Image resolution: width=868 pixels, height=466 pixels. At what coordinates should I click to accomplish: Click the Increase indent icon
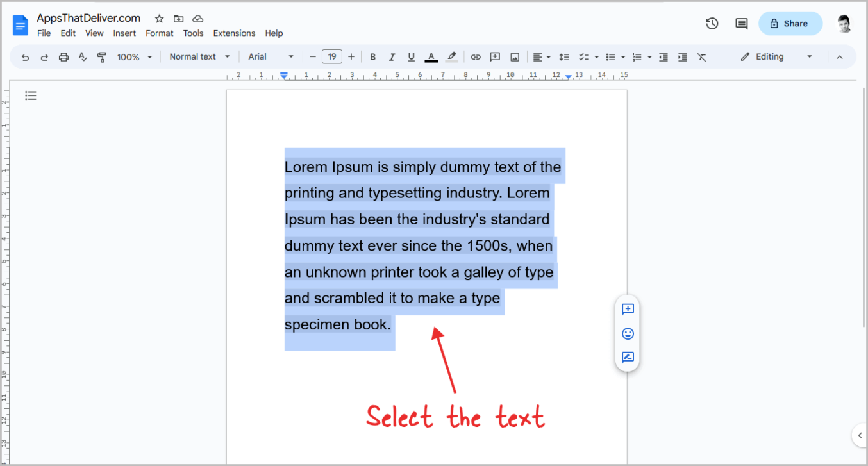(683, 57)
